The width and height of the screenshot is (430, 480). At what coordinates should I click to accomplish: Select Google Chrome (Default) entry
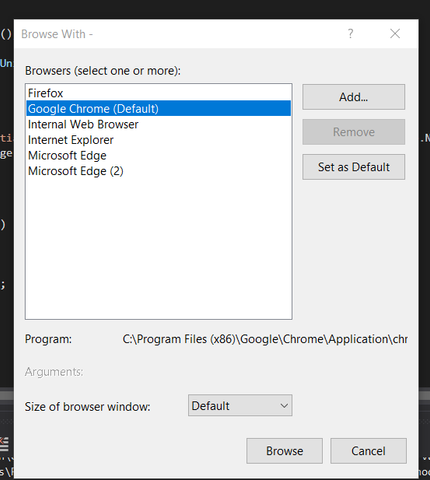[158, 108]
